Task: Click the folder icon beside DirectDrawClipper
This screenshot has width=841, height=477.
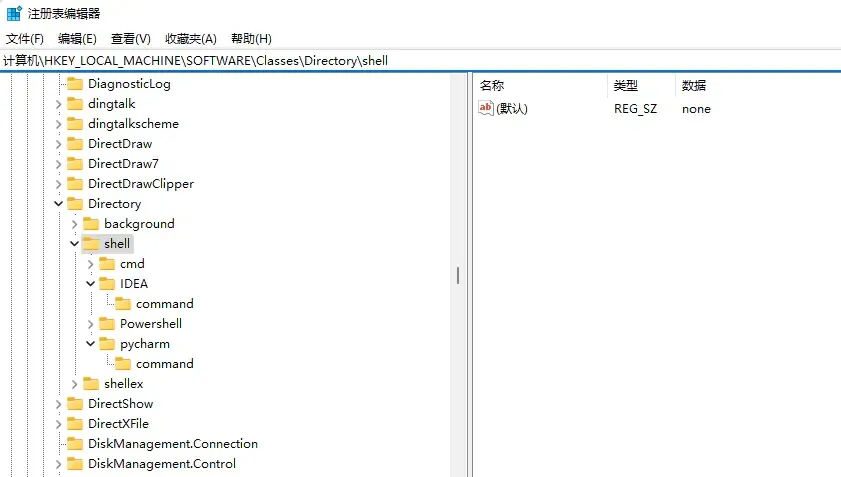Action: (75, 184)
